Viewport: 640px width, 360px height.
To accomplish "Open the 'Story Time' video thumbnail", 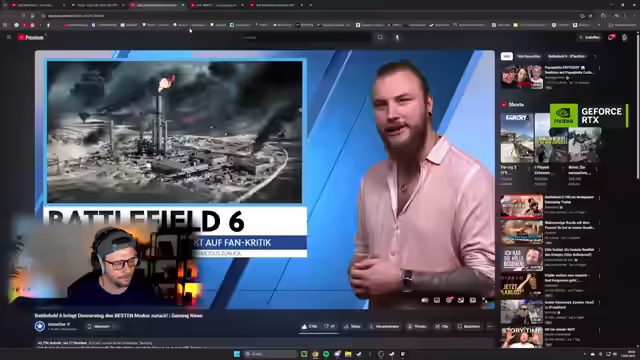I will click(x=522, y=337).
